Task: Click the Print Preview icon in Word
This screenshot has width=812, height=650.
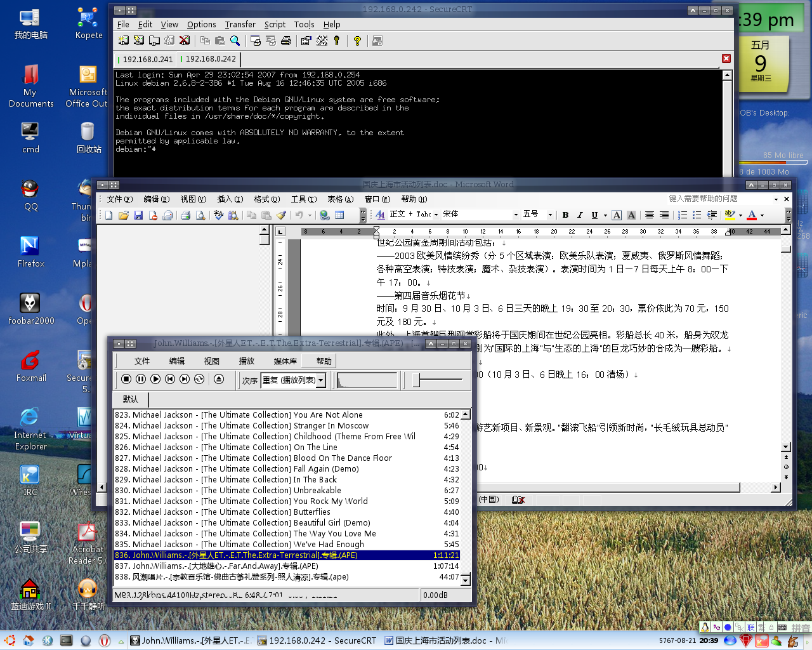Action: (x=200, y=215)
